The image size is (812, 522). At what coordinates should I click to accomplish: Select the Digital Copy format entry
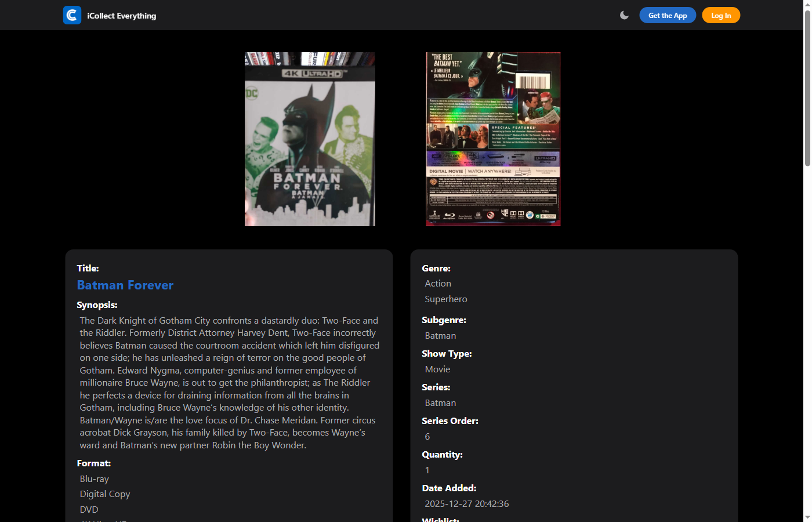(x=104, y=494)
